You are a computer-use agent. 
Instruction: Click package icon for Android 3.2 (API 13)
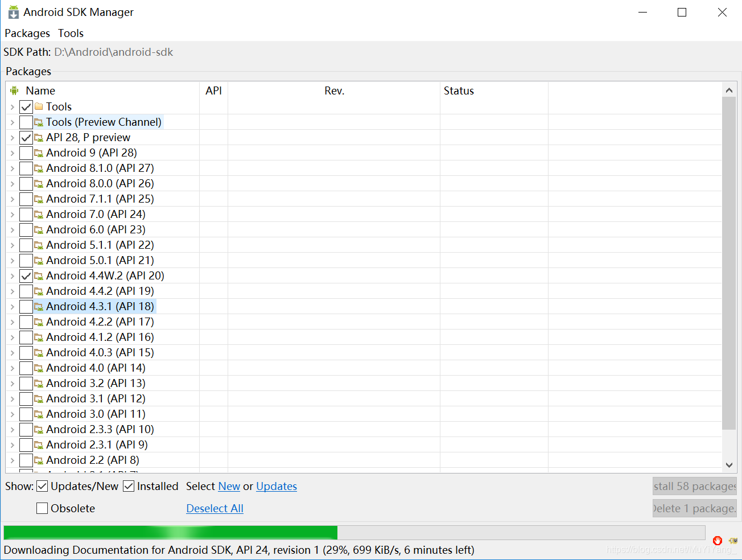[39, 383]
